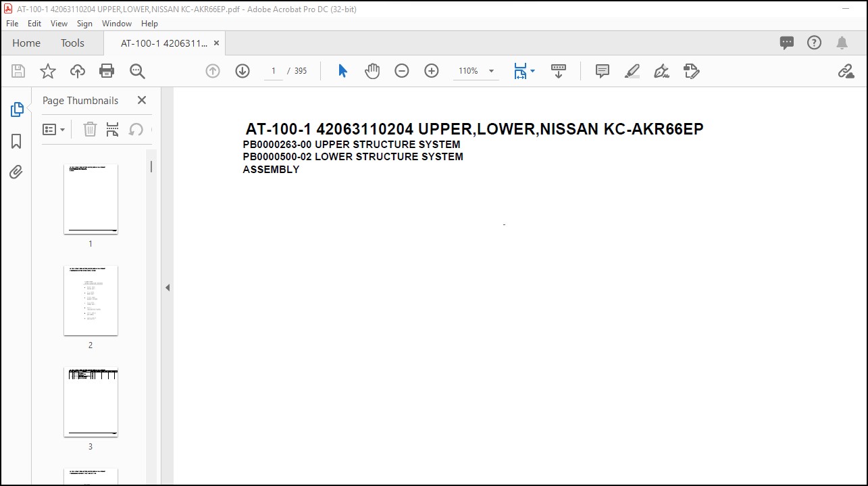The height and width of the screenshot is (486, 868).
Task: Select page 1 thumbnail
Action: [x=91, y=199]
